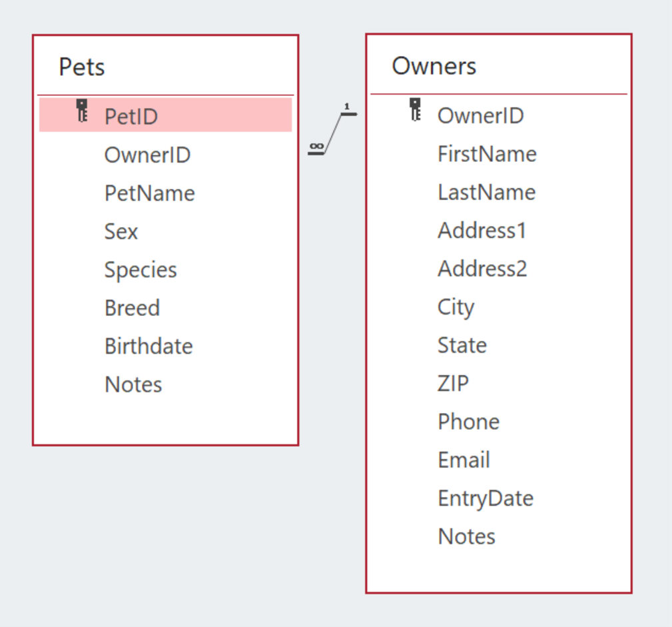Select the Birthdate field

coord(165,346)
